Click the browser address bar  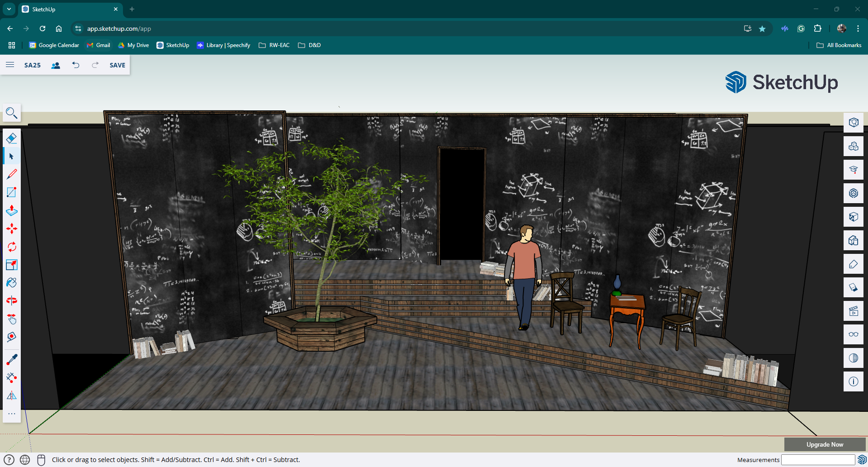coord(407,29)
